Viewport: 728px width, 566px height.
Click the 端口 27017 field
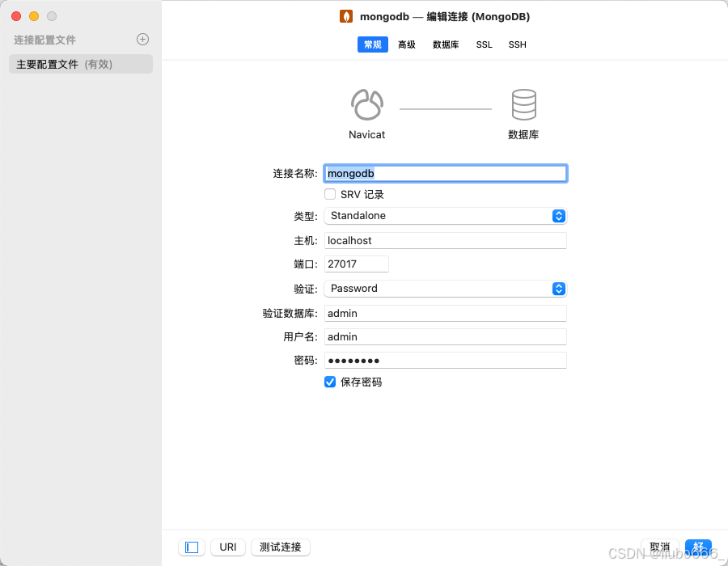356,264
